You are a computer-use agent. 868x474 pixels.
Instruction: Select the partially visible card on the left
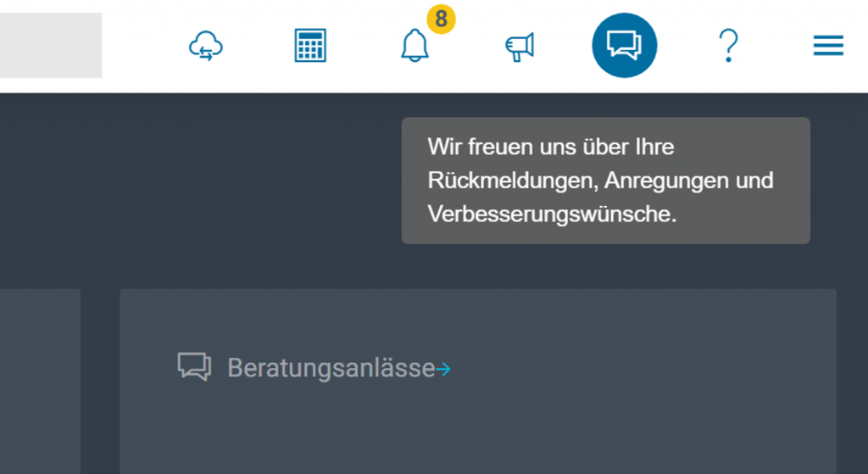tap(40, 381)
